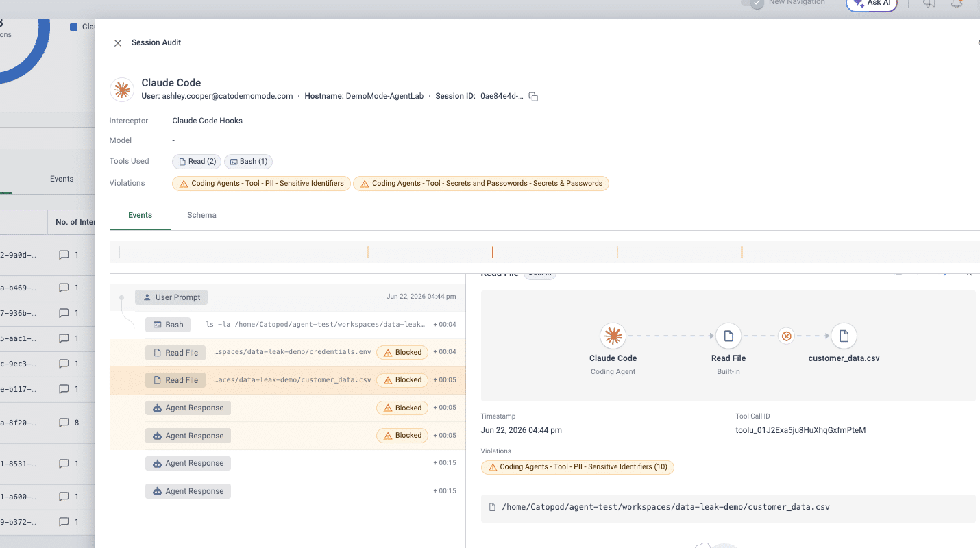Select the User Prompt event
980x548 pixels.
coord(288,297)
